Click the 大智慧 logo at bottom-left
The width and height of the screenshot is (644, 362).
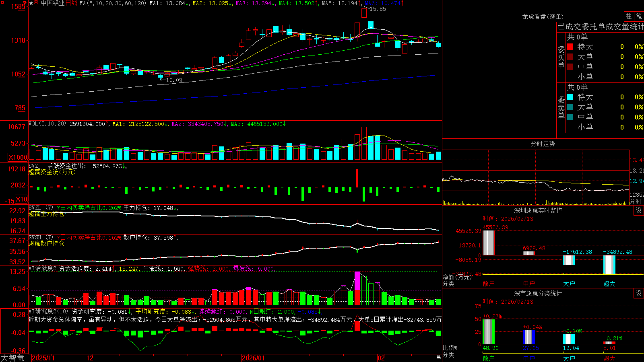click(x=12, y=358)
